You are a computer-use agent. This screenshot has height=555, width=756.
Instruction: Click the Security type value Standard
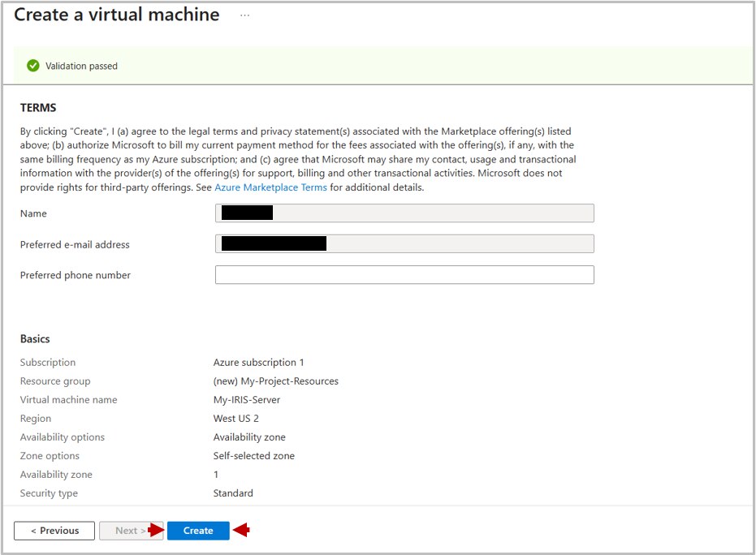click(232, 493)
